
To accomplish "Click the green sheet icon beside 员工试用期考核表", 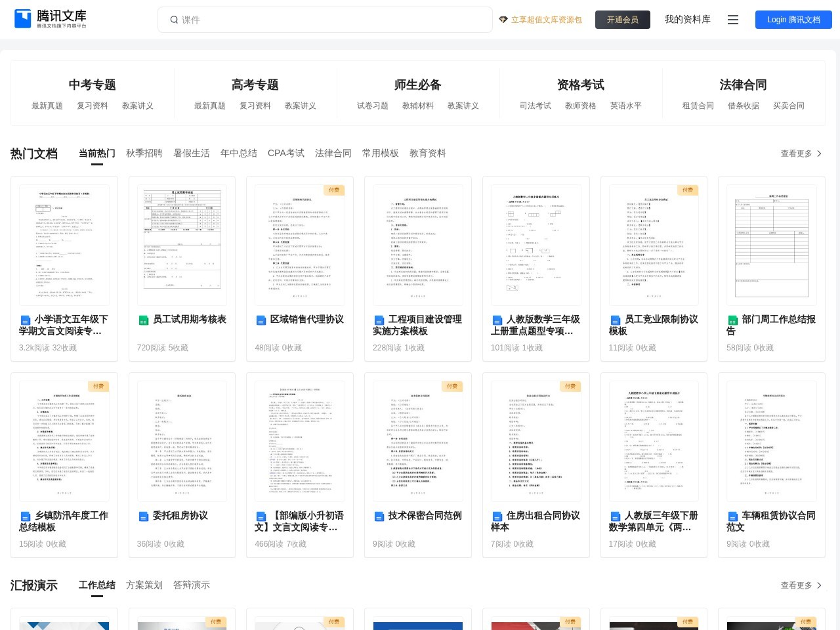I will pyautogui.click(x=144, y=320).
